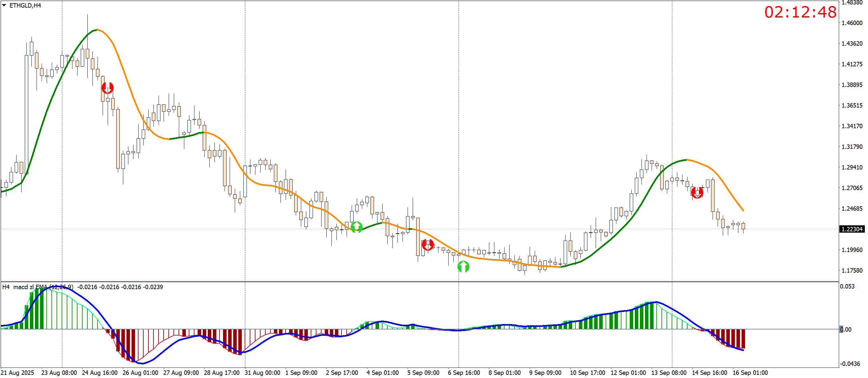Click the current price label 1.22304
The image size is (868, 378).
(x=852, y=229)
